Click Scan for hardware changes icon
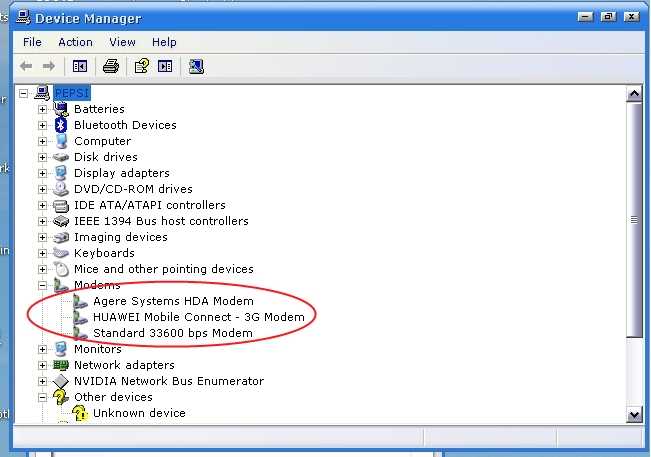Image resolution: width=651 pixels, height=457 pixels. (x=196, y=66)
